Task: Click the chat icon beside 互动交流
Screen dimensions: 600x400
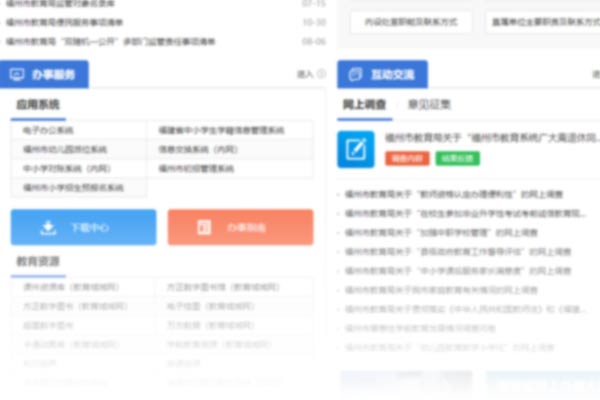Action: pos(353,74)
